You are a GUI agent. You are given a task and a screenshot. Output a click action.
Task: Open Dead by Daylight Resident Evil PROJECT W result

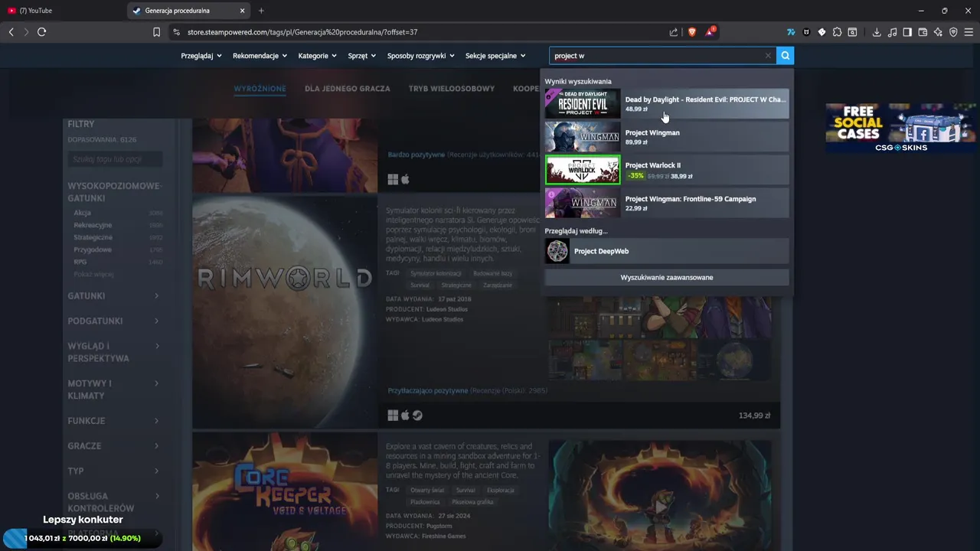pos(667,104)
